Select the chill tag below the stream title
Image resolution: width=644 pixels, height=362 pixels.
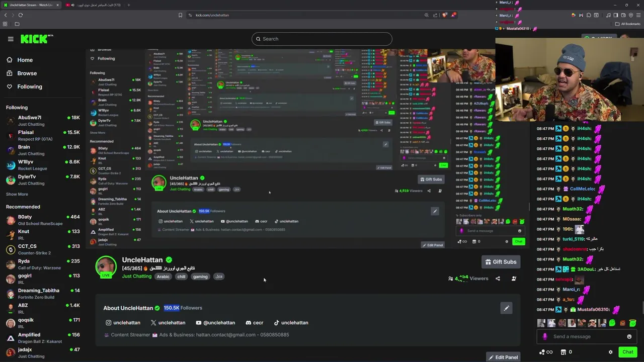(x=181, y=277)
